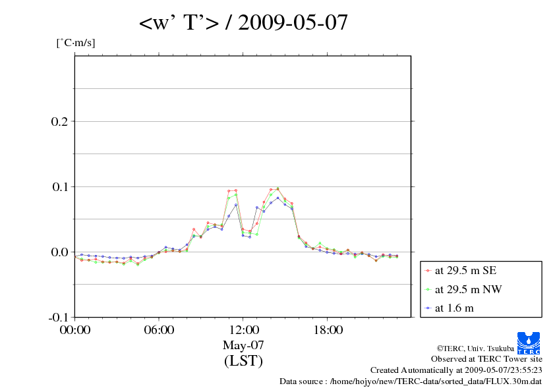Image resolution: width=555 pixels, height=392 pixels.
Task: Click legend text "at 1.6 m"
Action: pyautogui.click(x=454, y=308)
